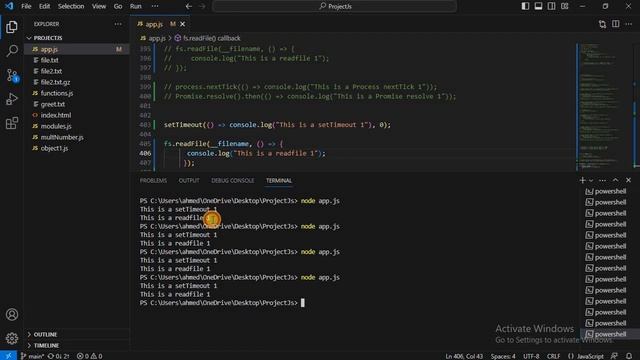Open the Explorer view in activity bar
The height and width of the screenshot is (360, 640).
click(12, 27)
